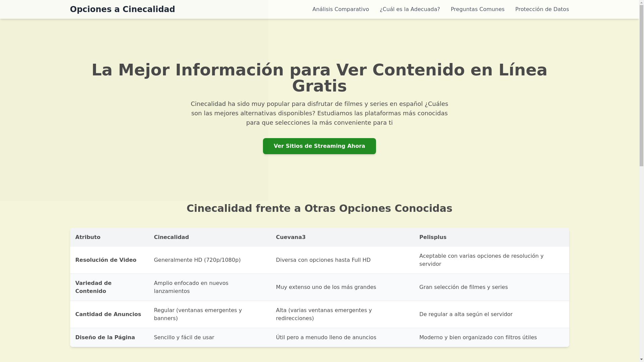Screen dimensions: 644x362
Task: Click the scrollbar down arrow
Action: [641, 359]
